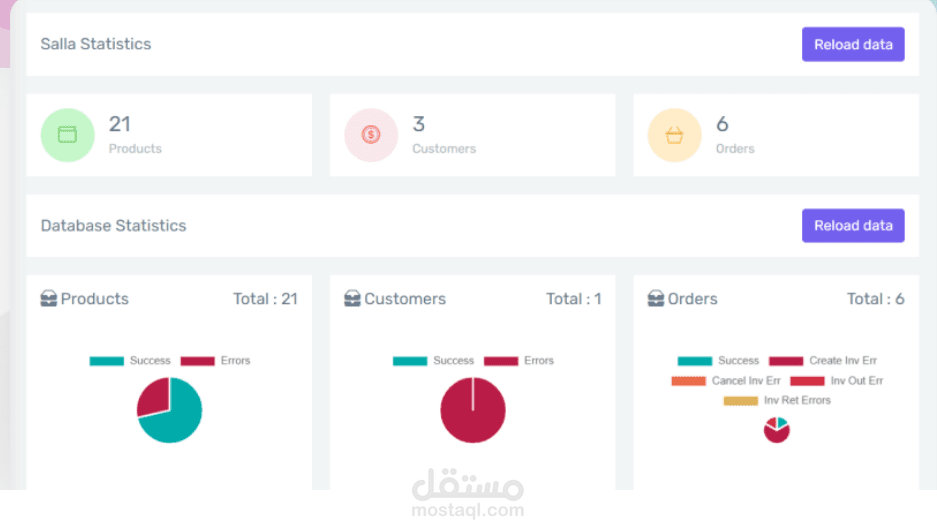Select the '3' customers count
Viewport: 937px width, 531px height.
coord(418,124)
